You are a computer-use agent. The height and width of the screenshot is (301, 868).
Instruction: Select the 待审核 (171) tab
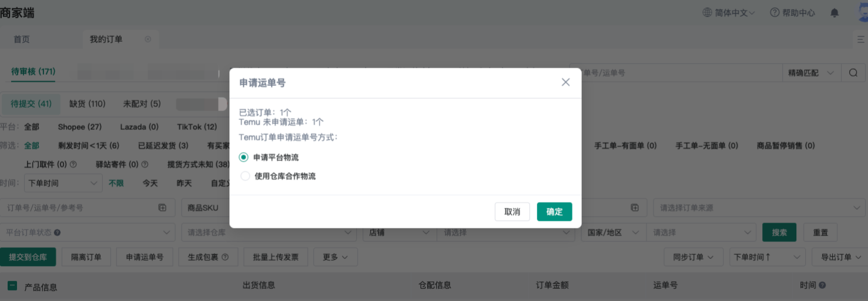[33, 72]
